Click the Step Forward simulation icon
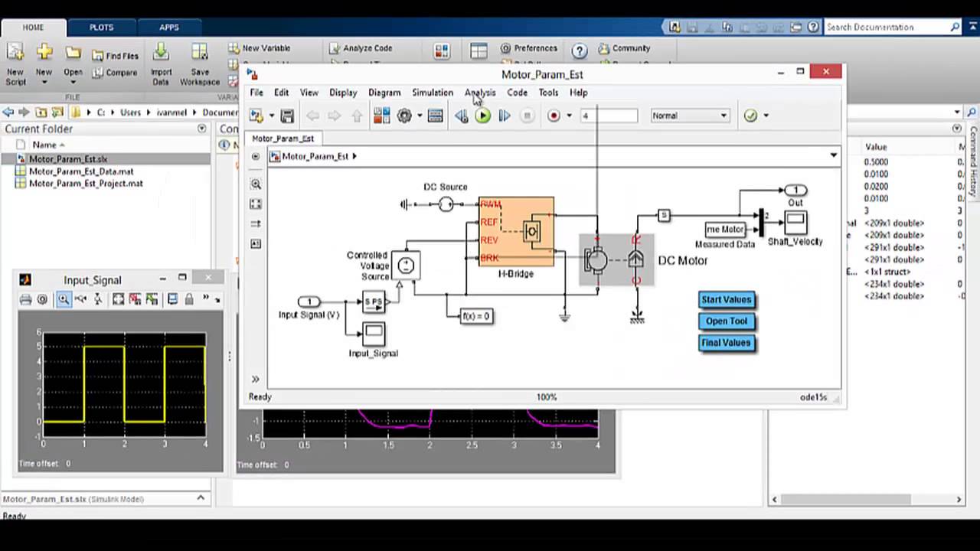980x551 pixels. pos(505,116)
